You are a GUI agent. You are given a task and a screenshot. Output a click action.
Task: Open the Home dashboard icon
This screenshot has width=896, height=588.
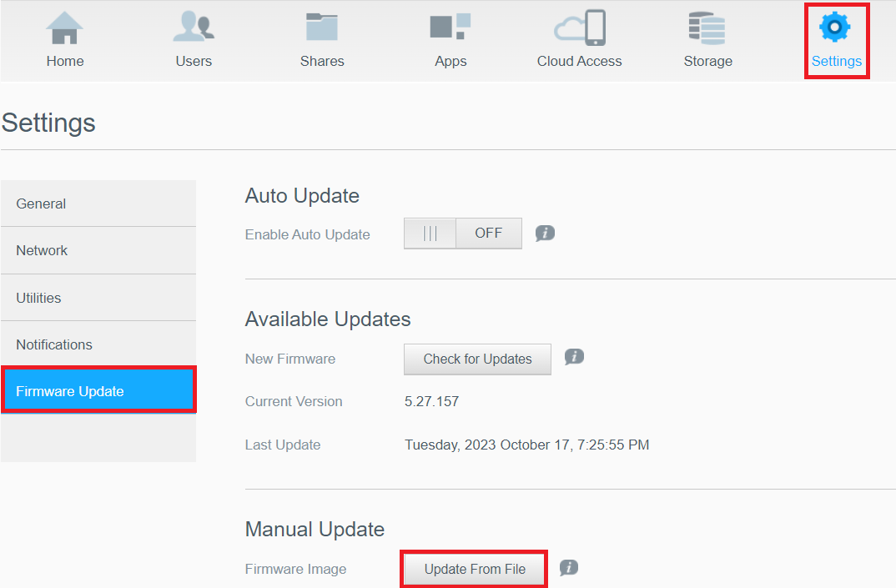[64, 29]
